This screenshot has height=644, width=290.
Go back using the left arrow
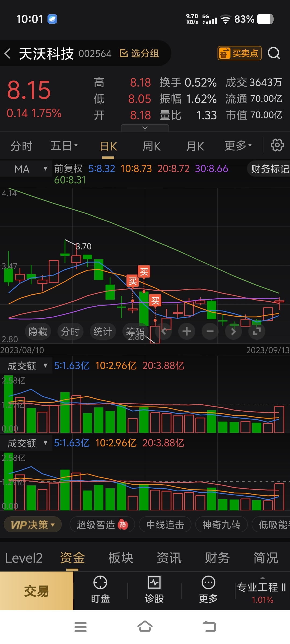[8, 53]
